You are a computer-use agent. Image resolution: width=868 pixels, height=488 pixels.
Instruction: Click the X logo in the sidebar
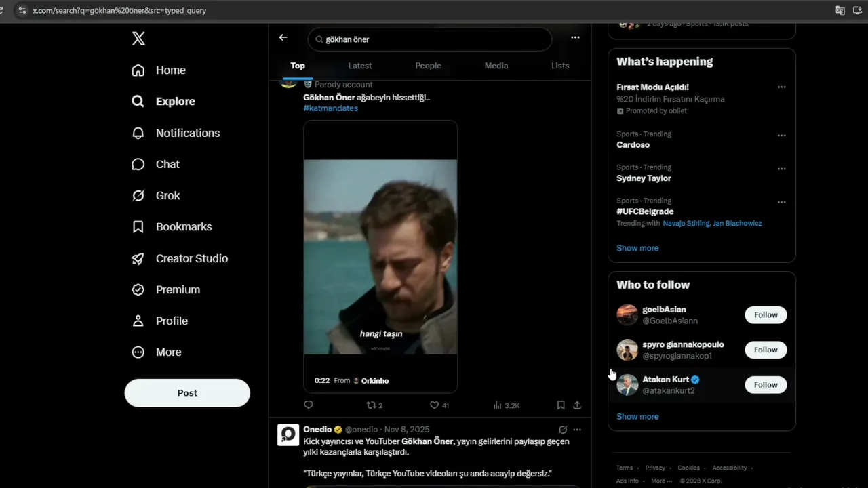click(138, 39)
